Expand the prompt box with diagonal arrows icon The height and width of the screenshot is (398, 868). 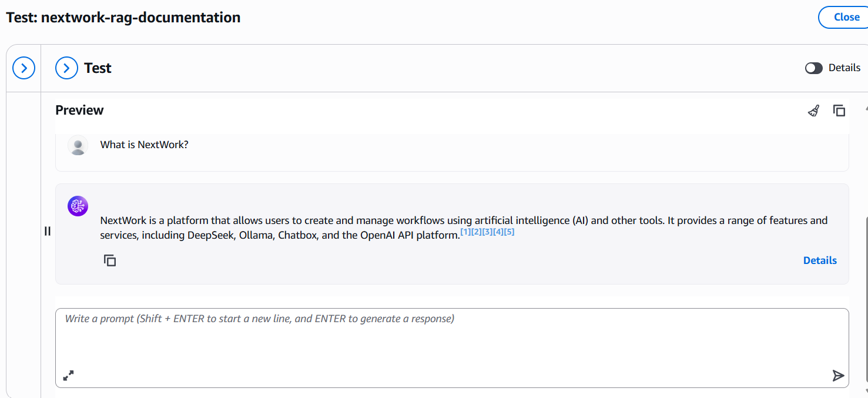point(69,375)
